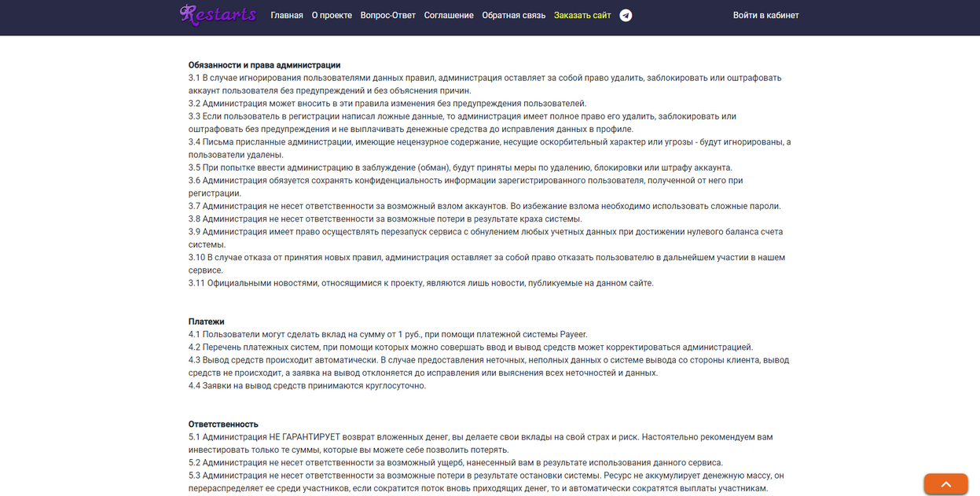
Task: Click the Ответственность section heading
Action: 223,424
